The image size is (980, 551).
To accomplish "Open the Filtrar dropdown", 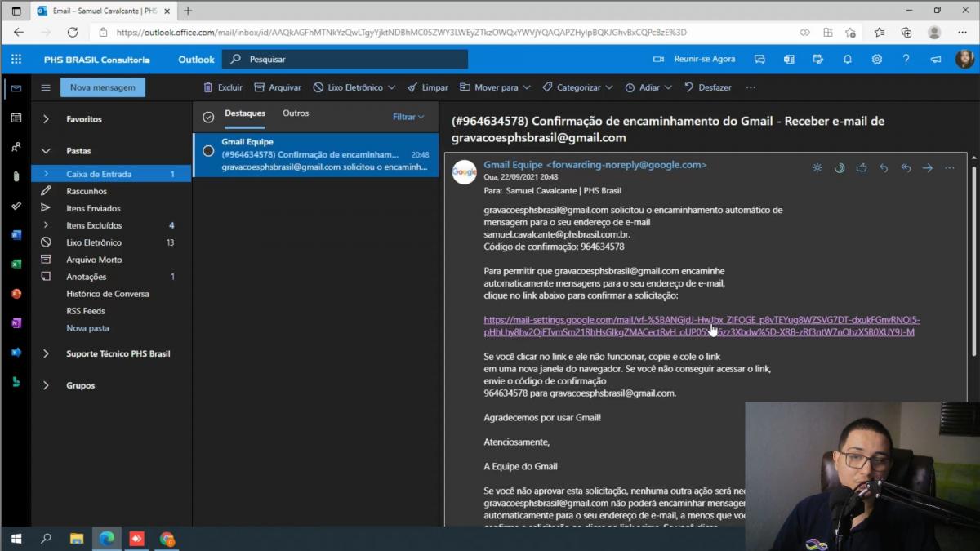I will tap(408, 117).
